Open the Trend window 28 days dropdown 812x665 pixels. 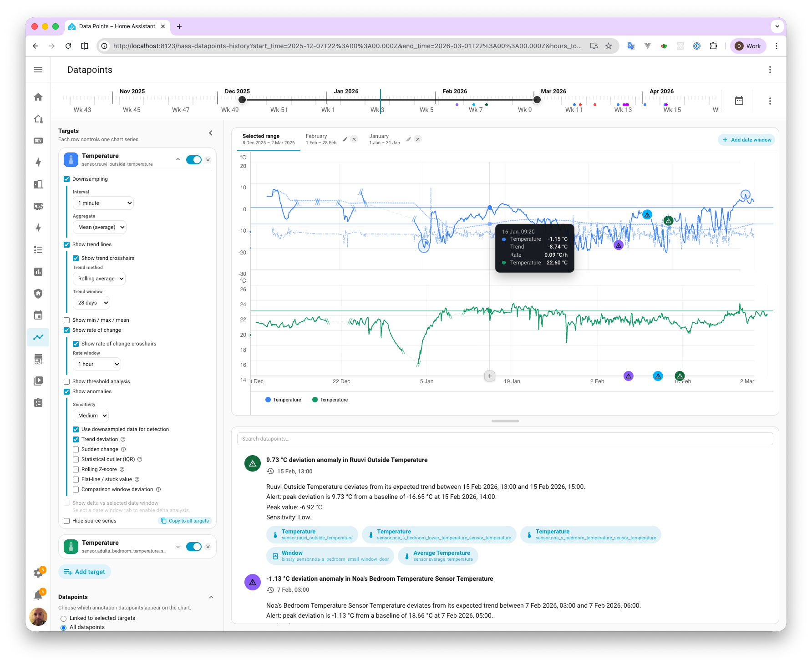(x=91, y=303)
